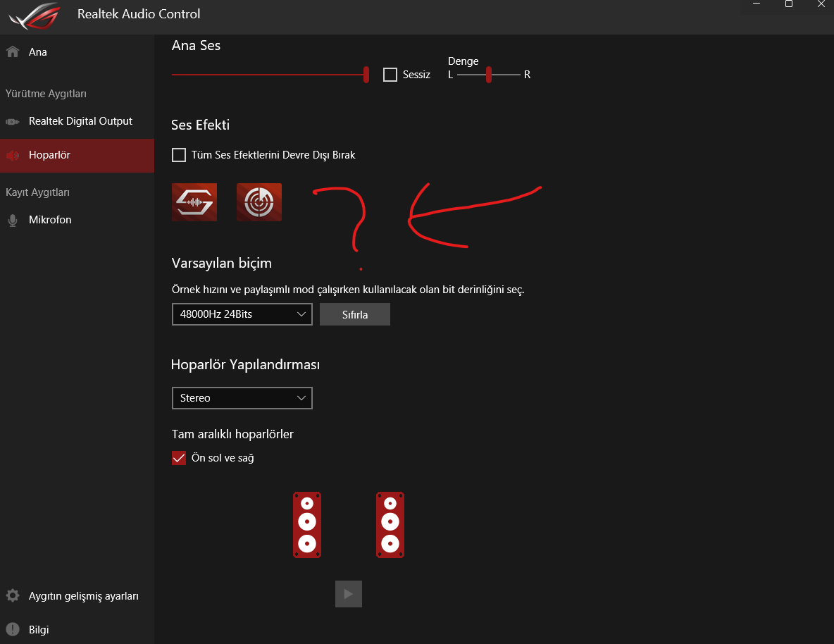
Task: Open the 48000Hz 24Bits format dropdown
Action: pos(242,314)
